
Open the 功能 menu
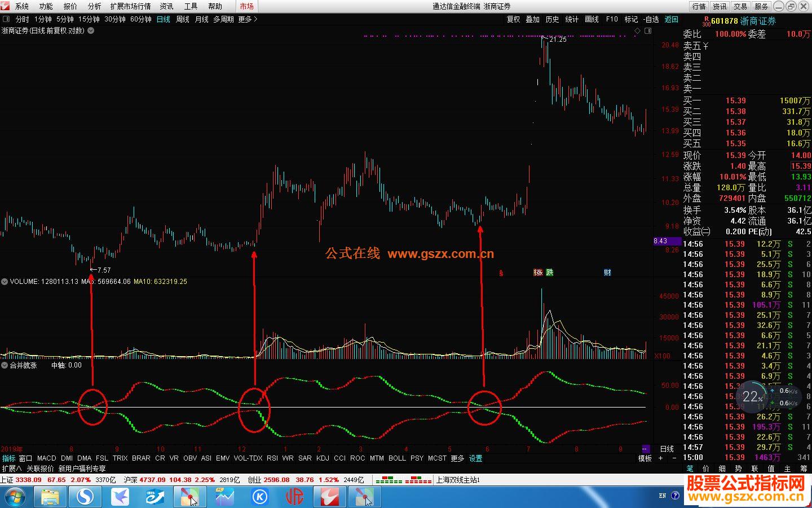46,6
